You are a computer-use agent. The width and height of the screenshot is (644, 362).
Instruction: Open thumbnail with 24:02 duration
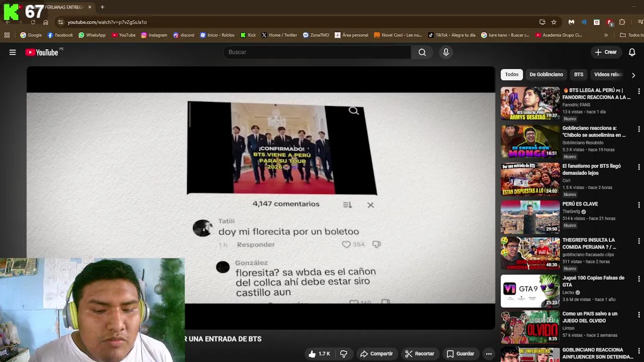[530, 179]
